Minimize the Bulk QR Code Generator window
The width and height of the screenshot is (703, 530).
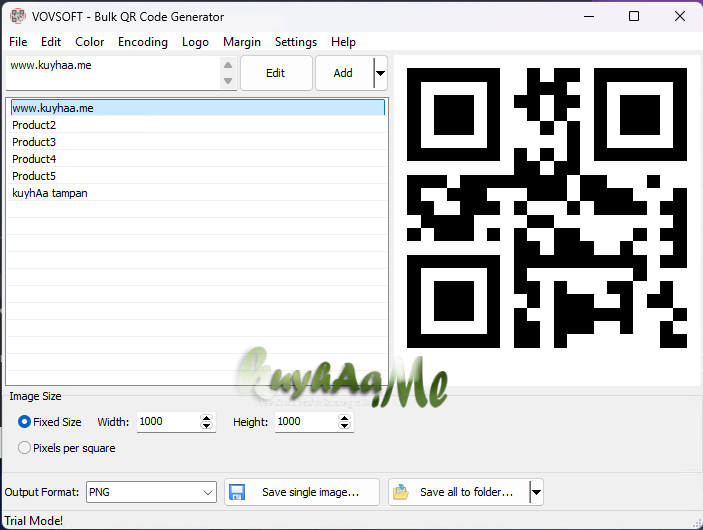pyautogui.click(x=589, y=17)
